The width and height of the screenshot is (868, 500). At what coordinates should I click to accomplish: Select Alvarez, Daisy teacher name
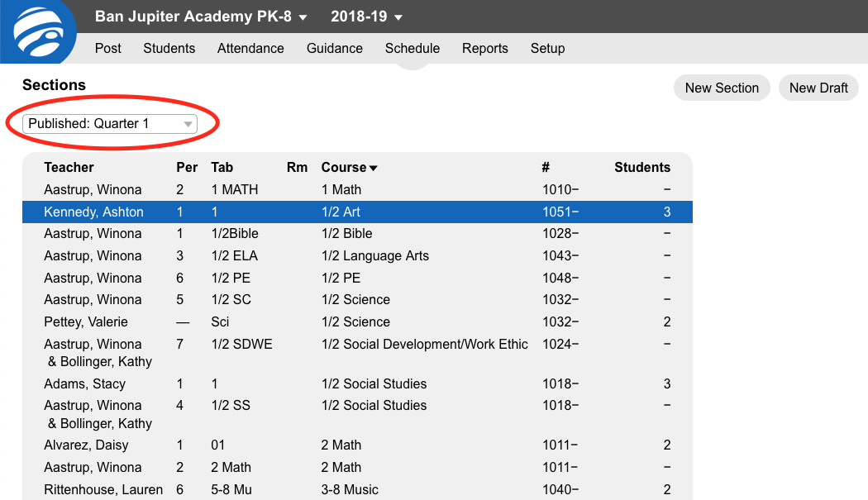[86, 445]
